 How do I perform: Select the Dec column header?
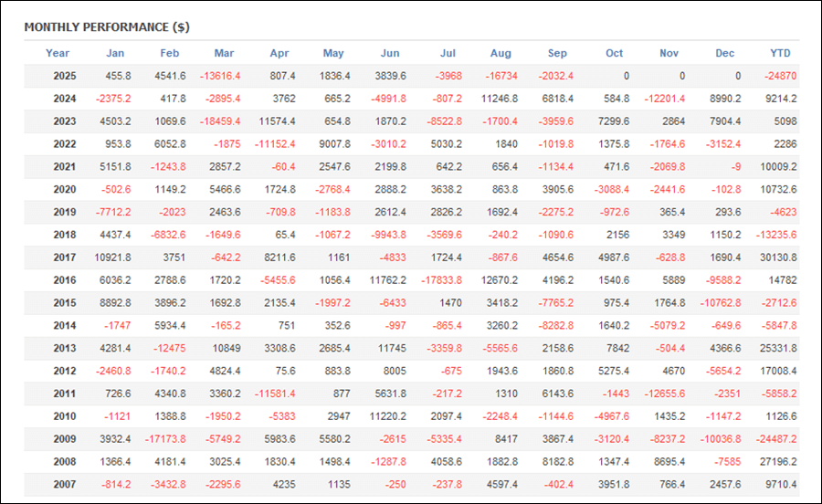724,53
